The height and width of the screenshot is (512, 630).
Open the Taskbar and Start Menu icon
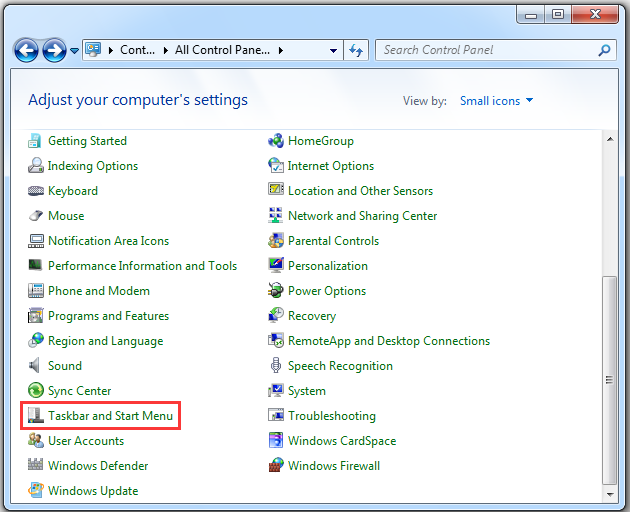(35, 416)
